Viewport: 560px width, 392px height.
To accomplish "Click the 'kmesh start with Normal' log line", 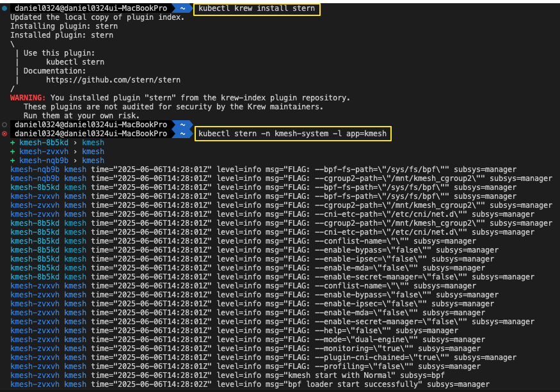I will pos(227,375).
